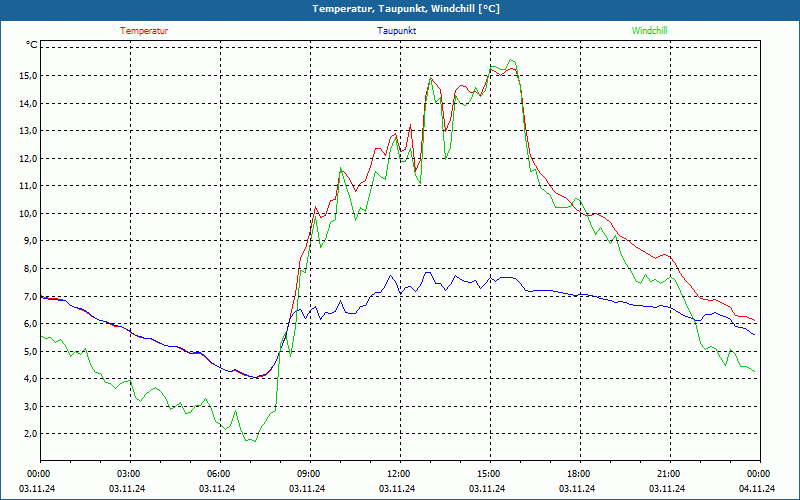
Task: Click the blue Taupunkt legend label
Action: coord(397,31)
